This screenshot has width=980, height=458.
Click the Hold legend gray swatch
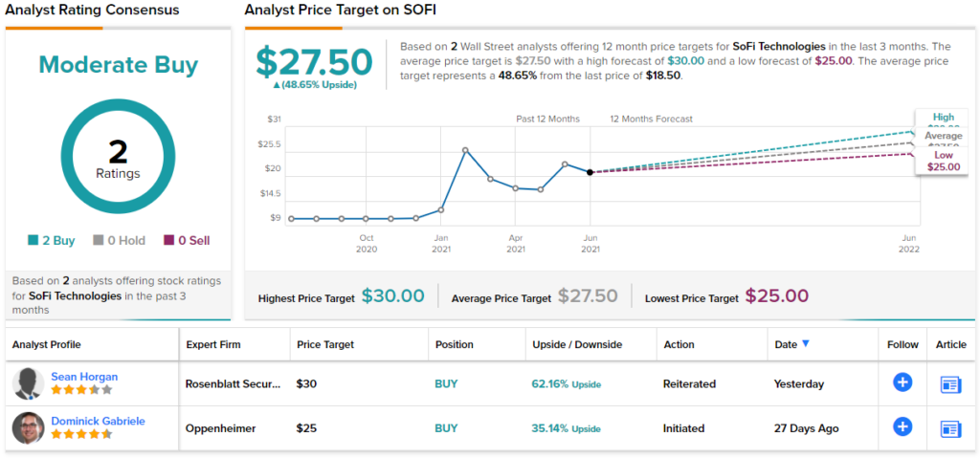pos(98,241)
